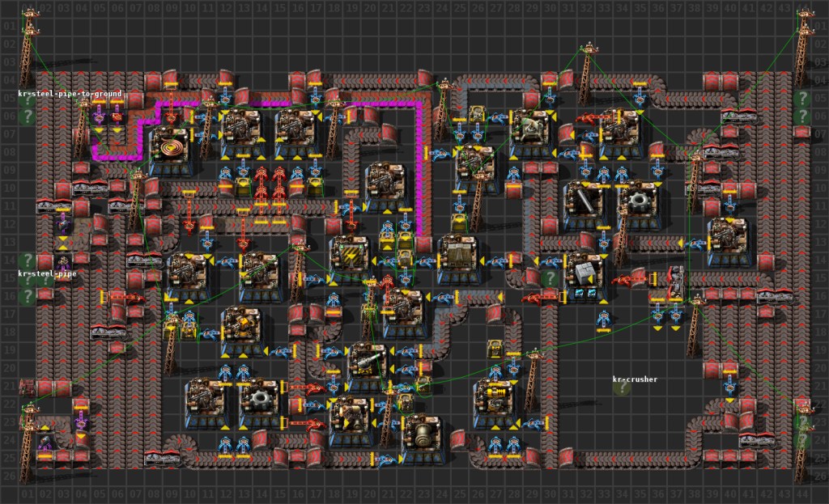
Task: Click question mark in belt loop beside cube assembler
Action: tap(550, 277)
